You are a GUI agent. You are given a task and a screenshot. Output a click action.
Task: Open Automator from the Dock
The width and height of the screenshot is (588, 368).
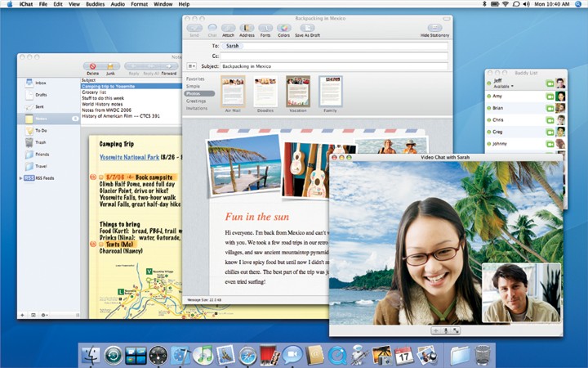click(x=359, y=355)
